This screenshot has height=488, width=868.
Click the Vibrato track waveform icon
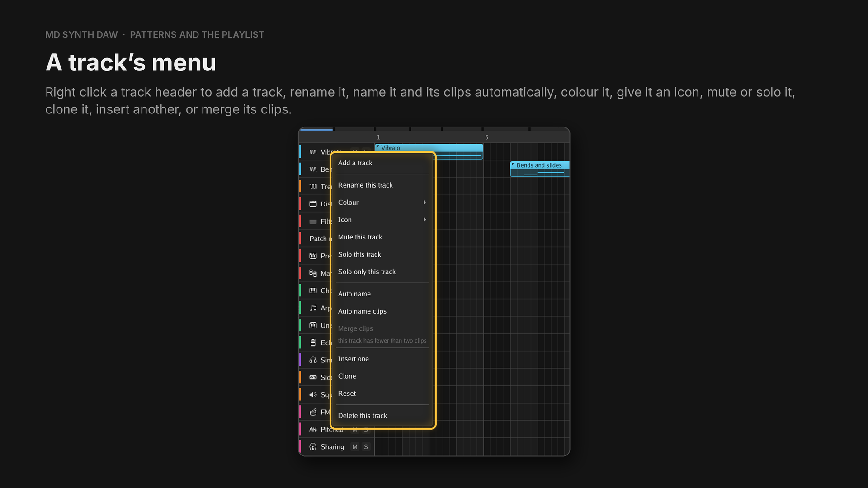[x=313, y=152]
